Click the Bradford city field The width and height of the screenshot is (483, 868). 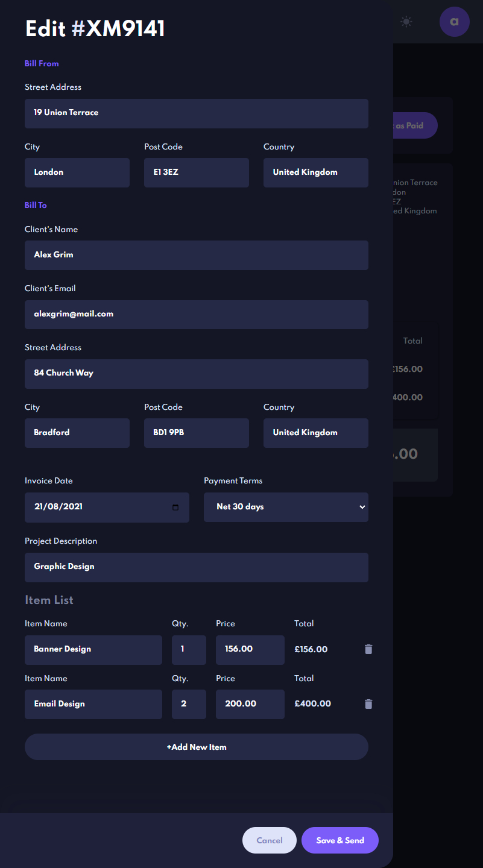(77, 433)
